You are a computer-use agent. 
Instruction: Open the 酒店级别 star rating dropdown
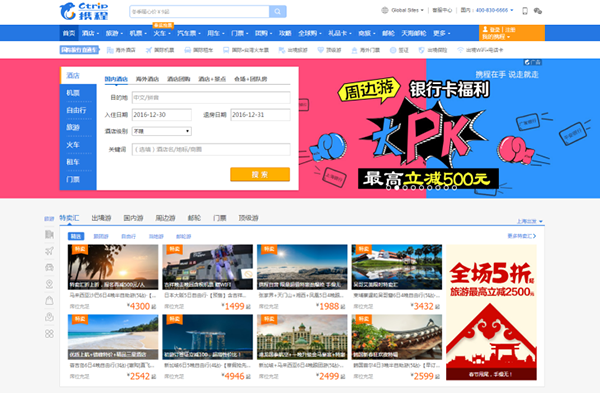coord(161,131)
